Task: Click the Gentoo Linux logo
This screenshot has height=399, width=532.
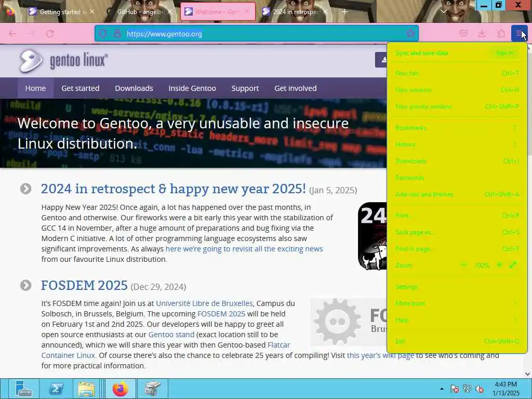Action: pyautogui.click(x=63, y=61)
